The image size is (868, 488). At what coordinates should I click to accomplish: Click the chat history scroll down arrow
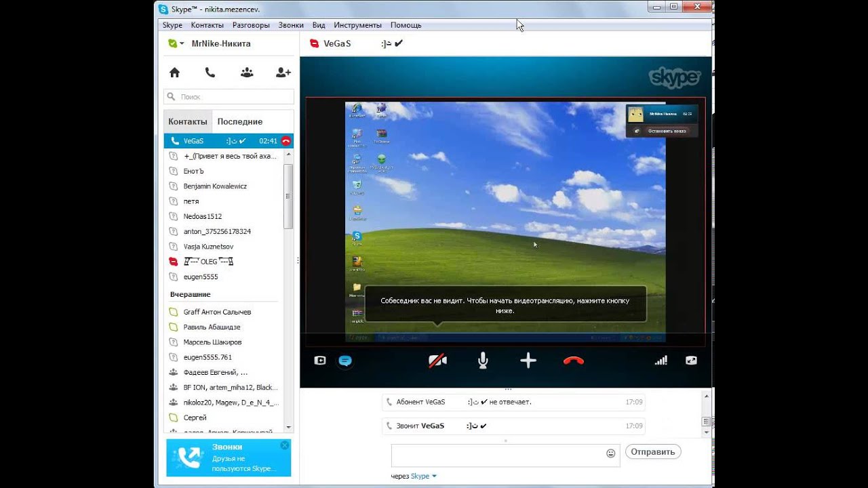click(x=706, y=432)
